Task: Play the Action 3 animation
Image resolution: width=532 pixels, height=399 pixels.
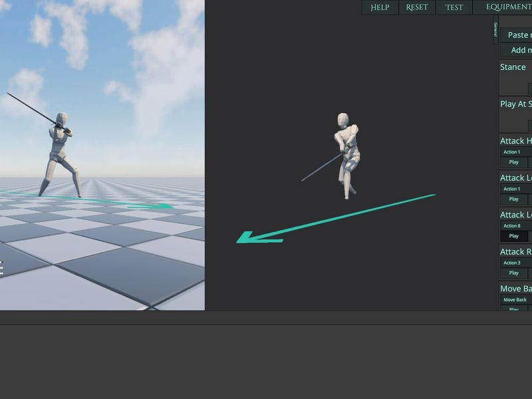Action: tap(513, 273)
